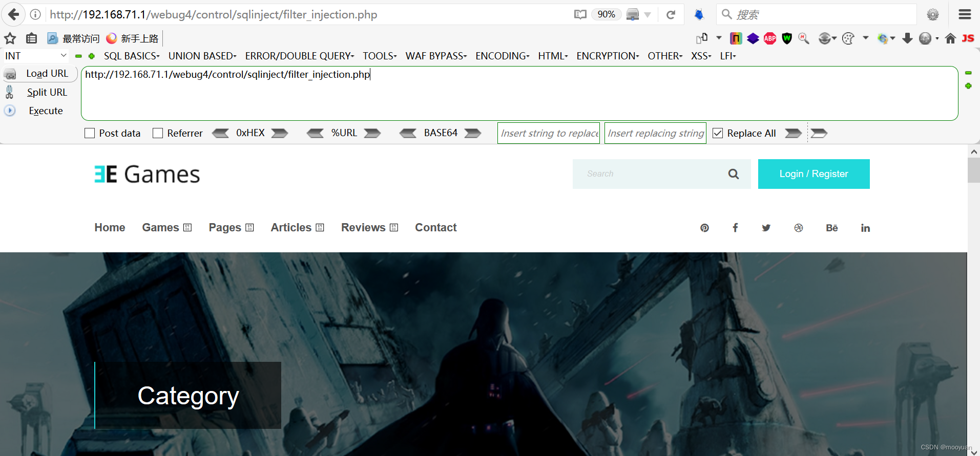The image size is (980, 456).
Task: Click the Insert string to replace field
Action: [x=549, y=133]
